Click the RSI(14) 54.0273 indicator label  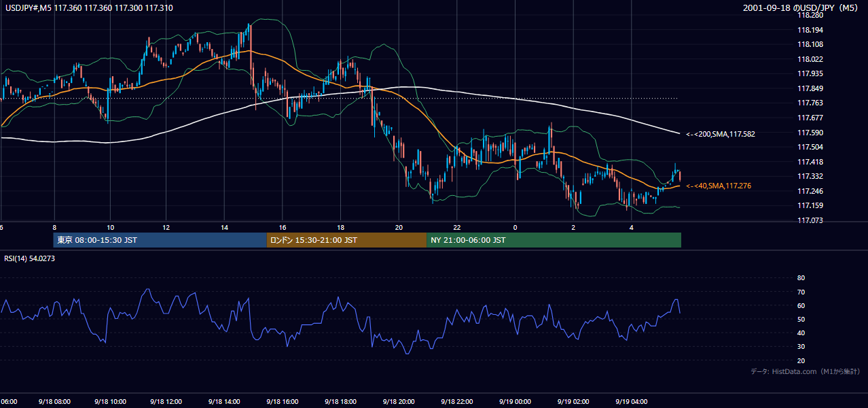point(29,258)
